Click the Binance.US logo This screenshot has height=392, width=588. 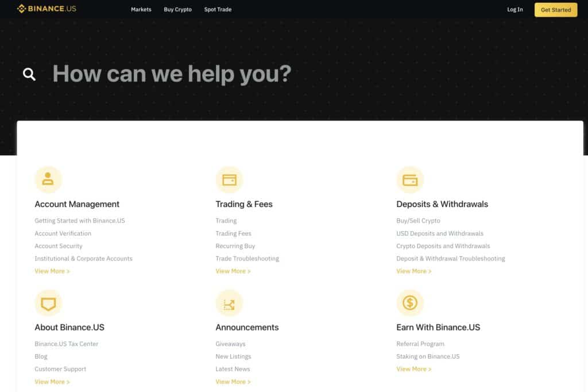(47, 9)
